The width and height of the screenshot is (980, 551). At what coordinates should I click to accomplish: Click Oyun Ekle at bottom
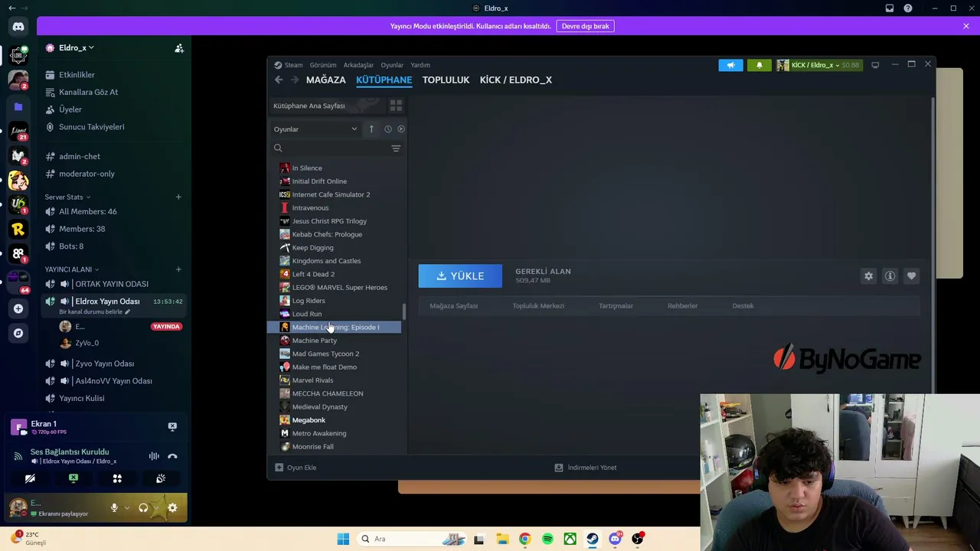tap(296, 468)
